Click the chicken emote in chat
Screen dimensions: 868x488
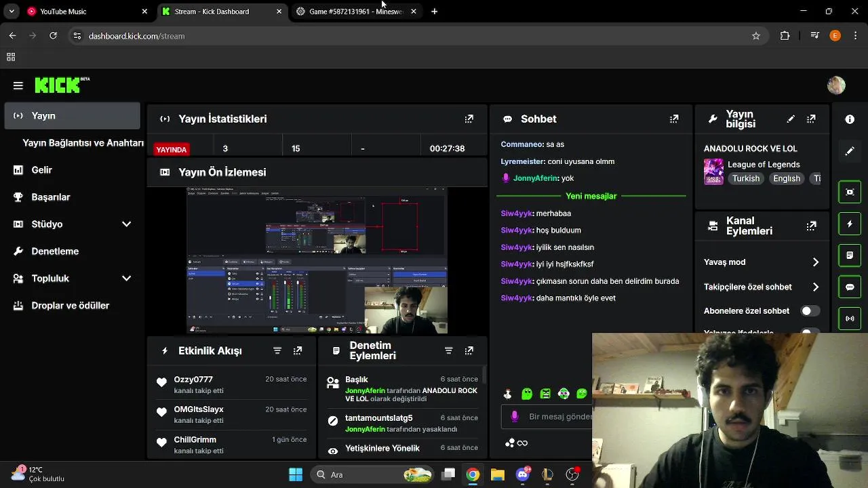[507, 394]
